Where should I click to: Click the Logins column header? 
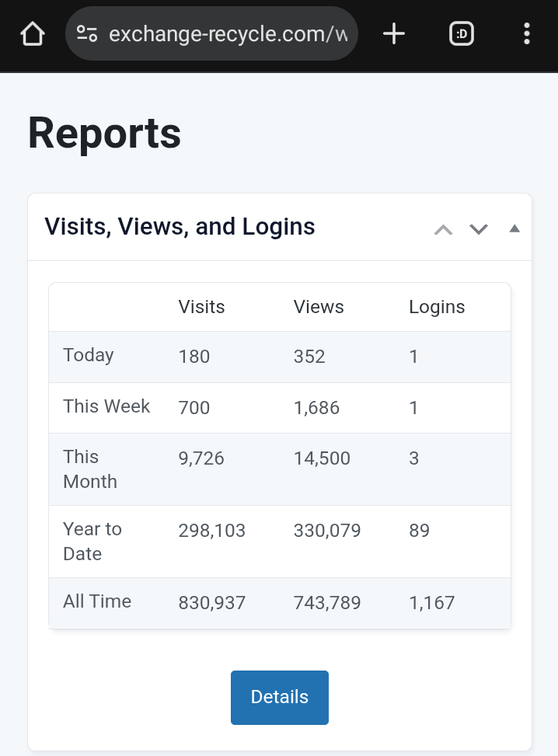tap(437, 307)
